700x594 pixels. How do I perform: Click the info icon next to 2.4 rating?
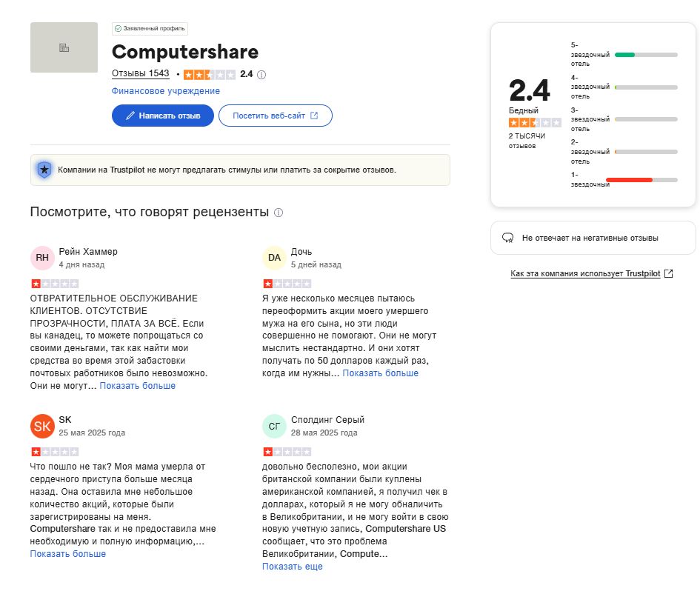tap(261, 75)
